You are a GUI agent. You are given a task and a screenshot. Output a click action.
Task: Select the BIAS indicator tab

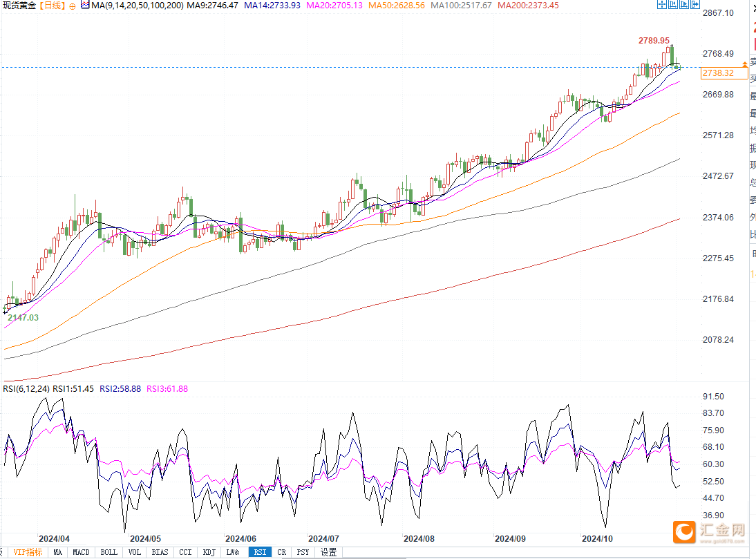[160, 552]
